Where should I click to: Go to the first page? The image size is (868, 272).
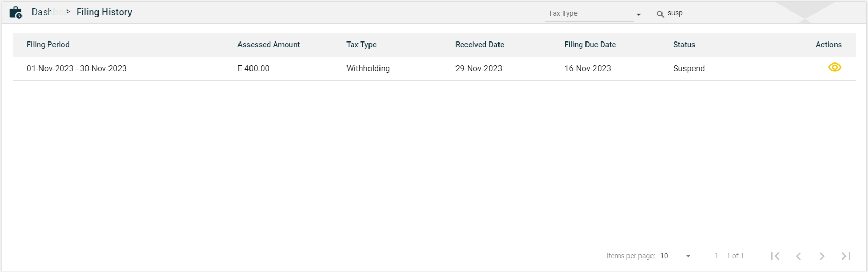point(775,256)
